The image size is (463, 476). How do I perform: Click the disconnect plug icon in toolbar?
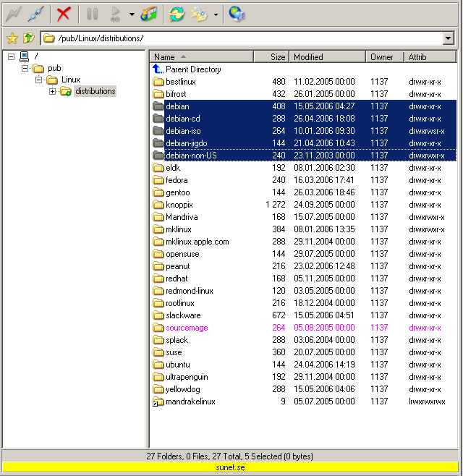[36, 13]
